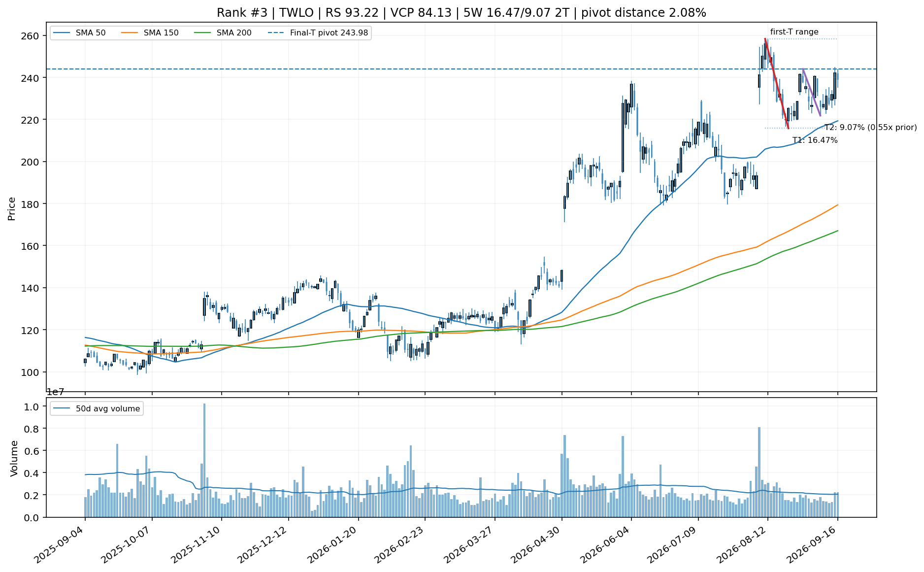Viewport: 924px width, 572px height.
Task: Click the 260 price tick label
Action: (x=31, y=36)
